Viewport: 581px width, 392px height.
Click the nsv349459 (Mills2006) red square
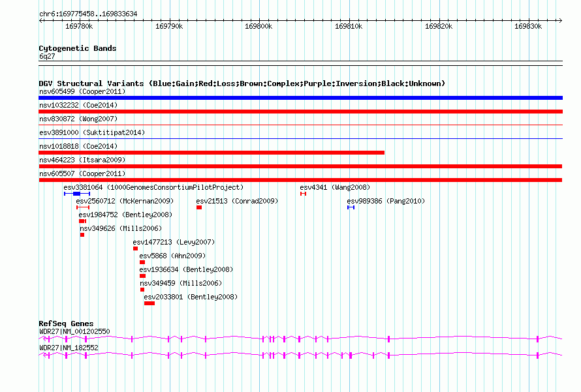142,290
